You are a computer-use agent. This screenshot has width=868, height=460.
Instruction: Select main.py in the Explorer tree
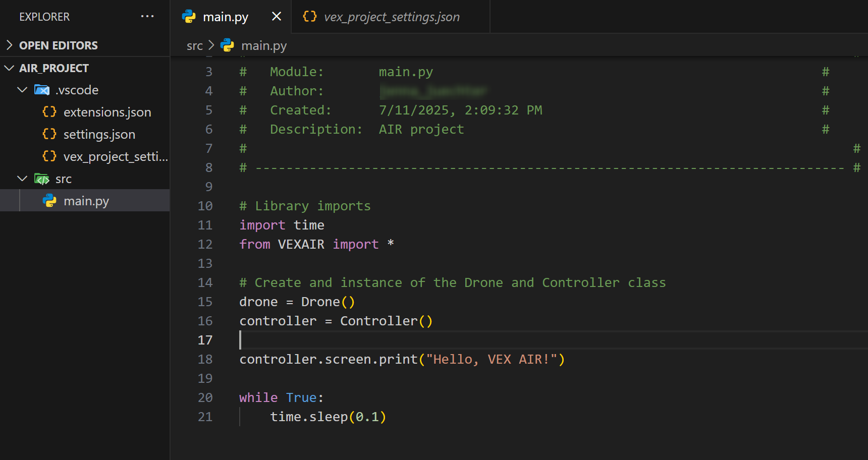coord(86,200)
